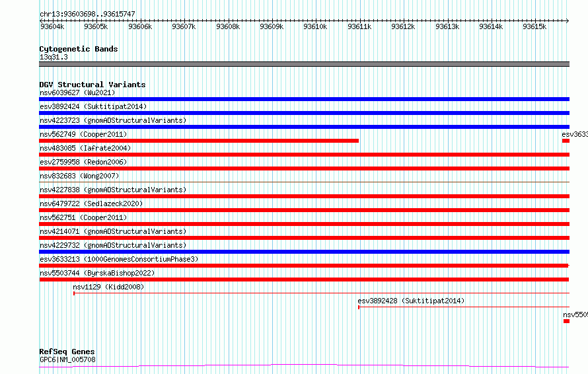Image resolution: width=588 pixels, height=374 pixels.
Task: Click the DGV Structural Variants track title
Action: [92, 85]
